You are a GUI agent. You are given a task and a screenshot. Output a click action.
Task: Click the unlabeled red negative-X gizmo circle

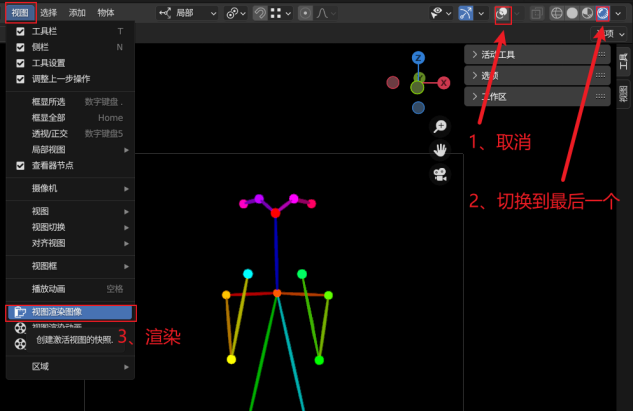point(393,83)
